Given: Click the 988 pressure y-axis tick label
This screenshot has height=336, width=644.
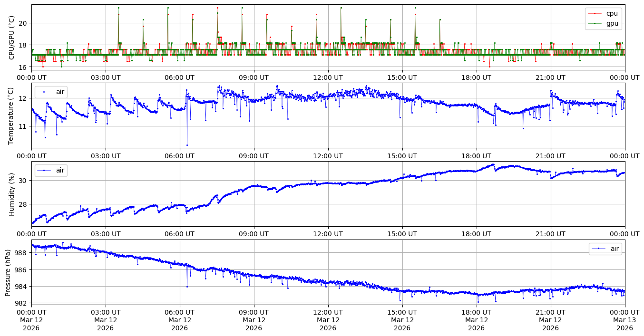Looking at the screenshot, I should [x=21, y=253].
